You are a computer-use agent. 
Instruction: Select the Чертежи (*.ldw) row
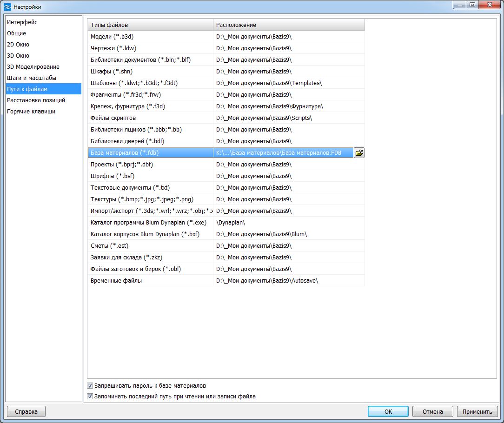pyautogui.click(x=226, y=48)
